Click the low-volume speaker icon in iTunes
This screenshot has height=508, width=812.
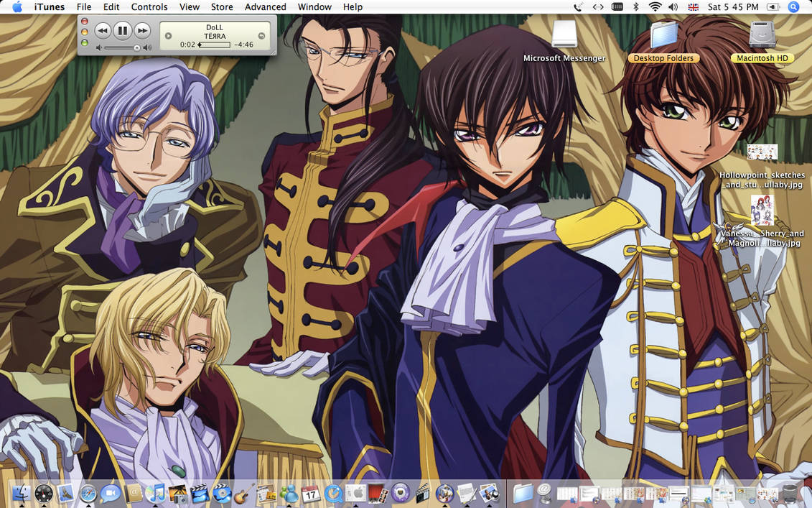99,47
